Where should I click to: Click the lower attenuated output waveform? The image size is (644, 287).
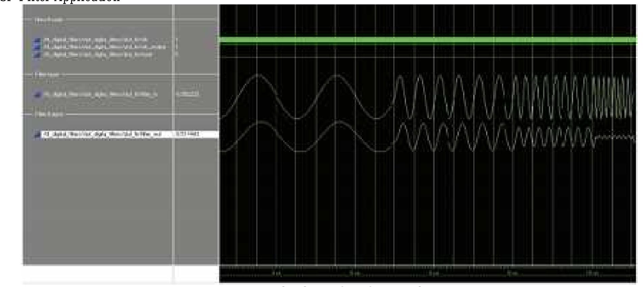(428, 136)
